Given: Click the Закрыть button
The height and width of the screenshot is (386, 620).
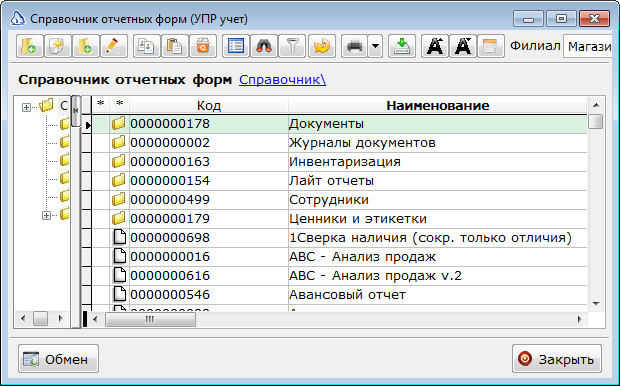Looking at the screenshot, I should (x=557, y=359).
